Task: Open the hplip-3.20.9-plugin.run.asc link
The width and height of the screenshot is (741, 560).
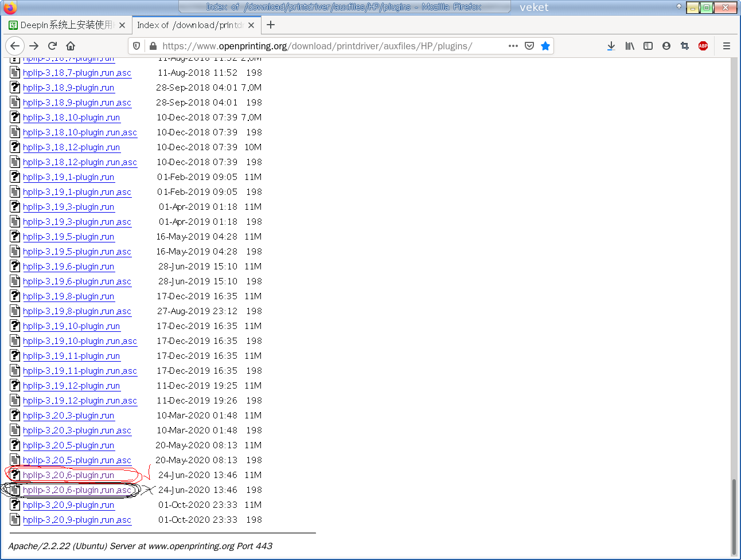Action: click(77, 520)
